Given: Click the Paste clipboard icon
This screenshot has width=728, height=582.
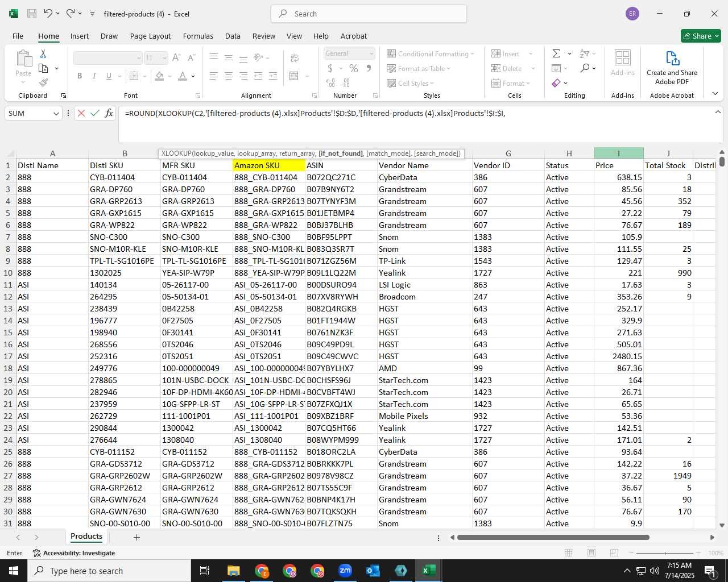Looking at the screenshot, I should coord(23,59).
